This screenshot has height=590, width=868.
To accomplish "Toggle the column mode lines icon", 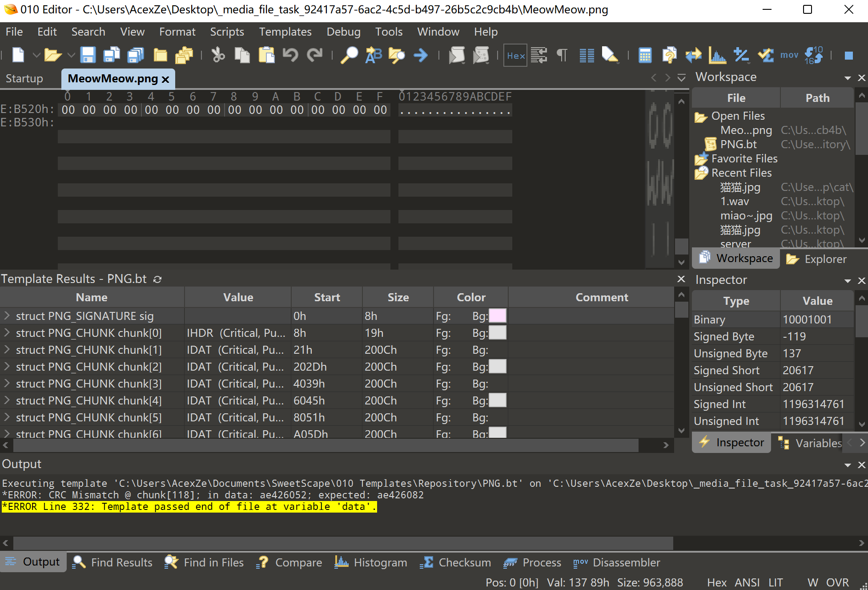I will [x=587, y=55].
